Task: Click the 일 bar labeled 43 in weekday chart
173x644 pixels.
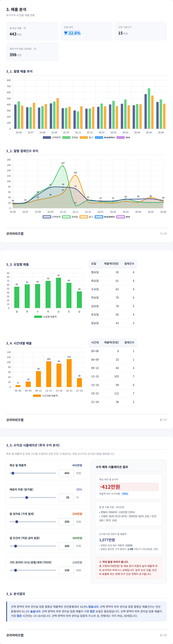Action: [79, 300]
